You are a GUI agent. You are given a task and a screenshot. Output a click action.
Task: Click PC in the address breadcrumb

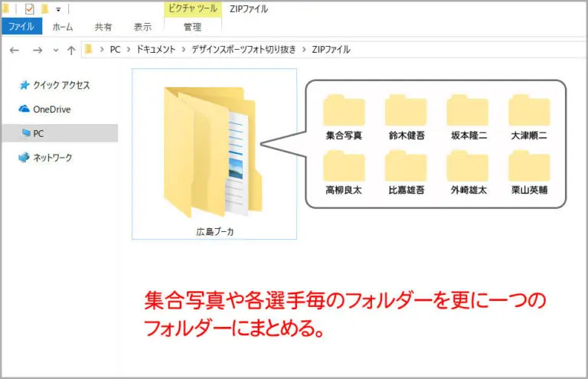tap(115, 50)
